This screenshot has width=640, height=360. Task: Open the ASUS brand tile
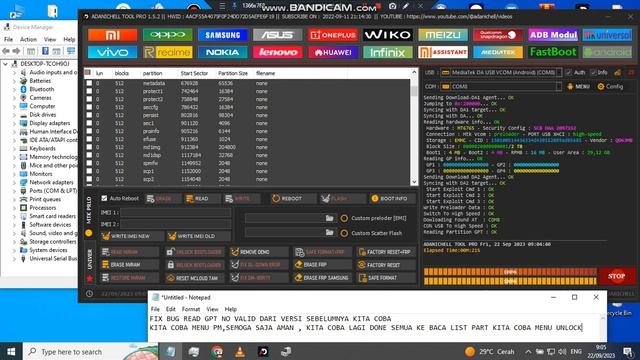point(278,35)
